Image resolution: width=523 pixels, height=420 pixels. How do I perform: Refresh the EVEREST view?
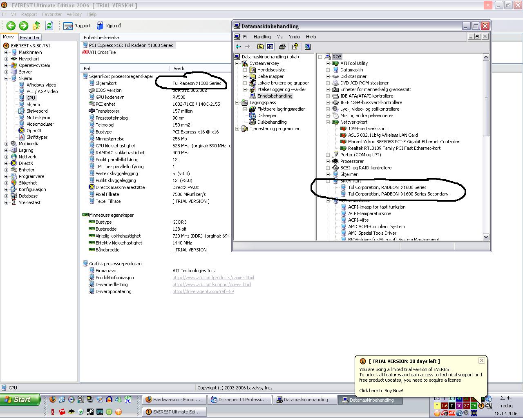[49, 26]
